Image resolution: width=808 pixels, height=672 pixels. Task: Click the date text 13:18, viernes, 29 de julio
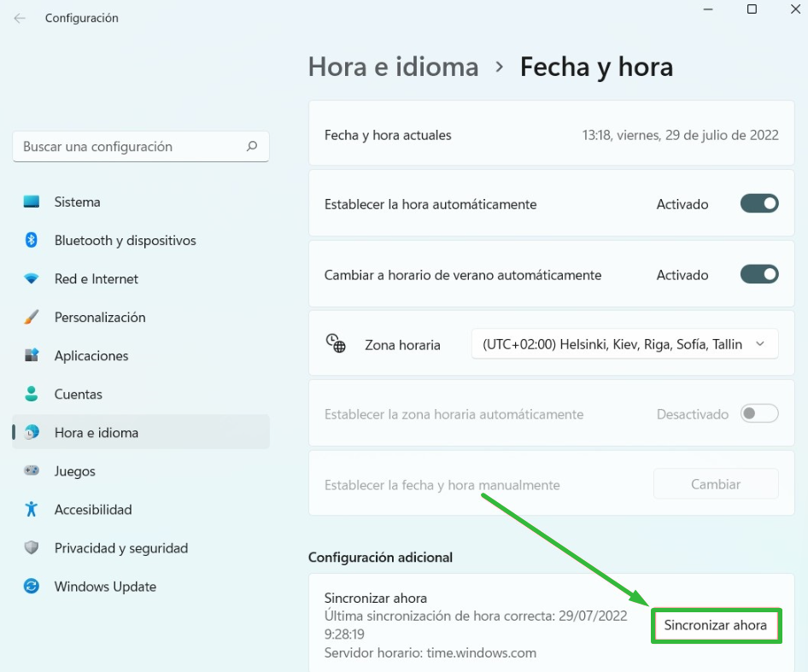tap(680, 135)
